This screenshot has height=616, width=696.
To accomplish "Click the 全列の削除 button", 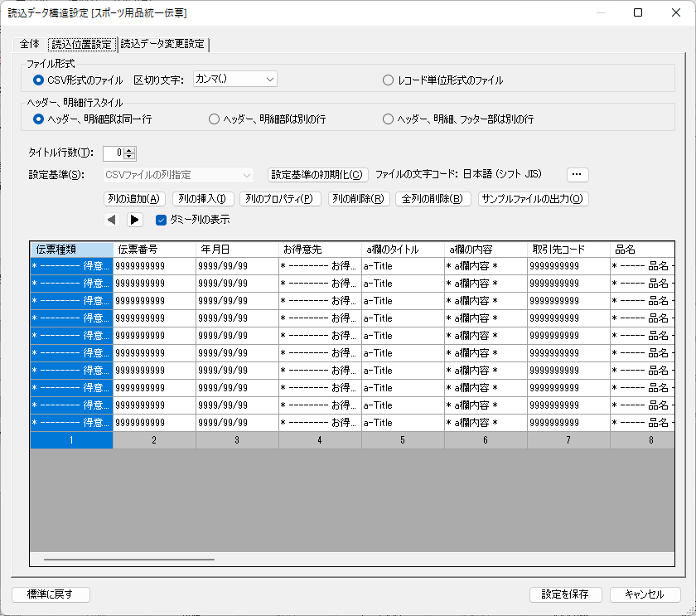I will coord(433,198).
